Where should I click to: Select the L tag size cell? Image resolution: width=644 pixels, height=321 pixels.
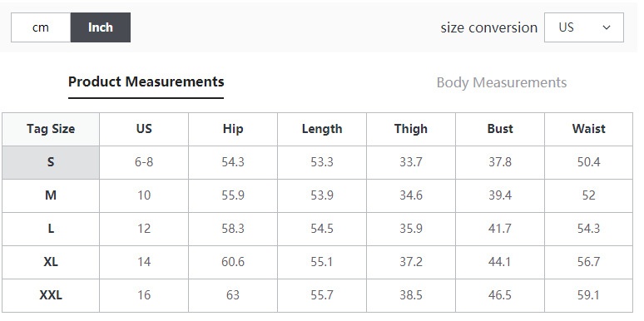tap(51, 229)
